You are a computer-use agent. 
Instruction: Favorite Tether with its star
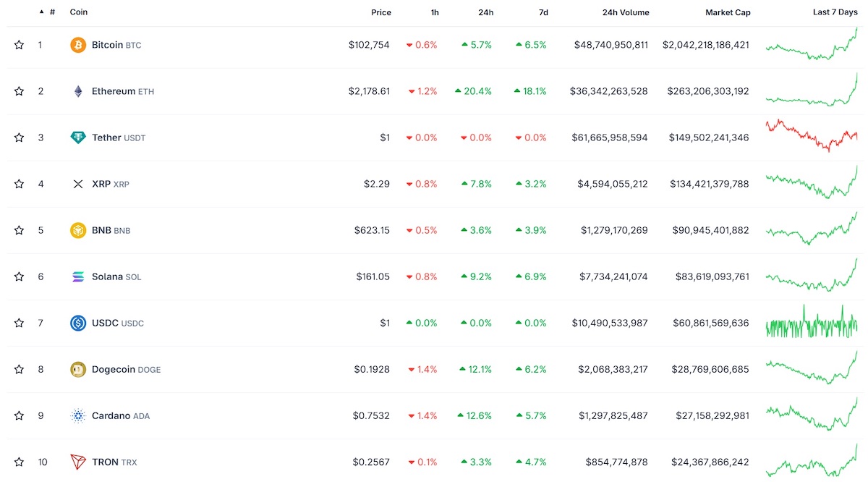click(x=19, y=138)
